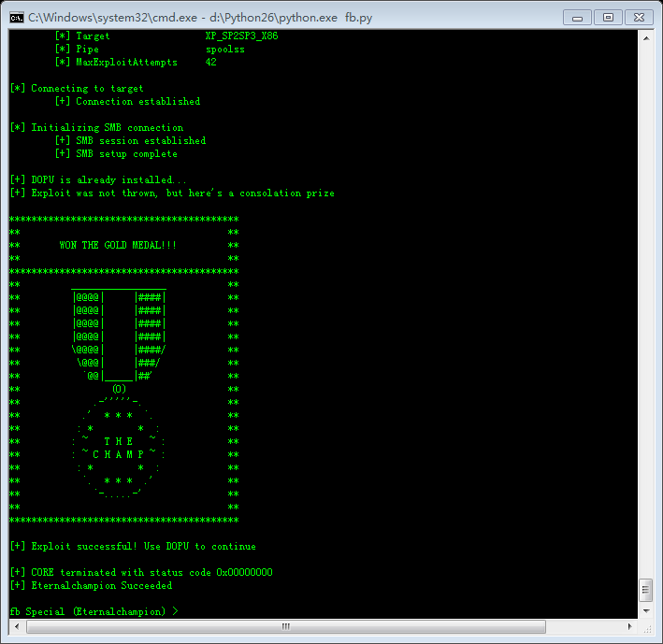Click the horizontal scrollbar thumb
The height and width of the screenshot is (644, 663).
[x=285, y=626]
